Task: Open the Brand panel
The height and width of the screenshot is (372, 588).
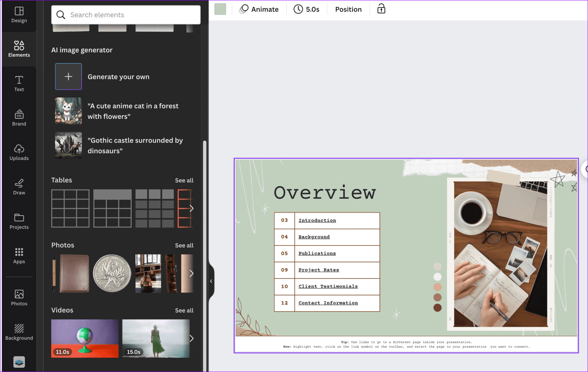Action: pos(19,117)
